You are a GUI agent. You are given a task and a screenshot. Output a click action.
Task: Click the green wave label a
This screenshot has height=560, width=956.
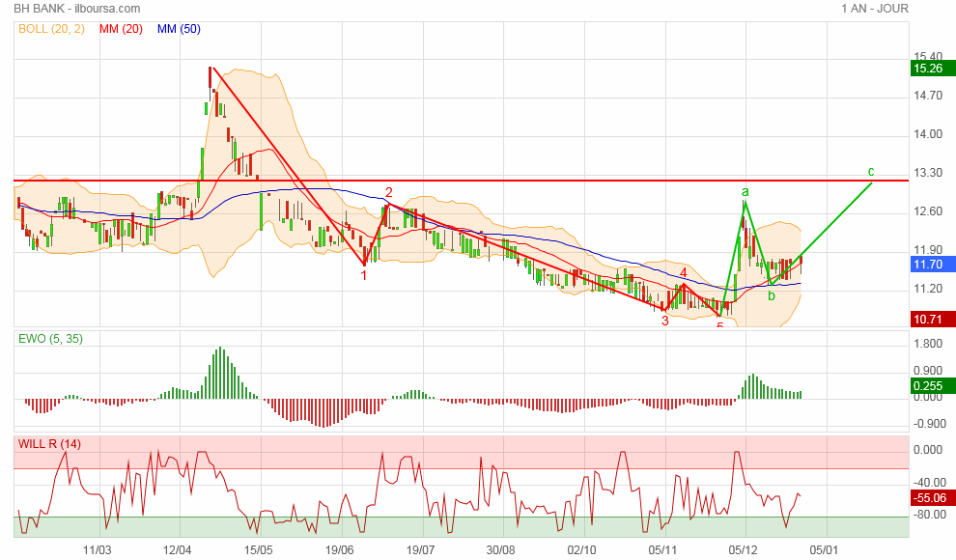[x=745, y=192]
